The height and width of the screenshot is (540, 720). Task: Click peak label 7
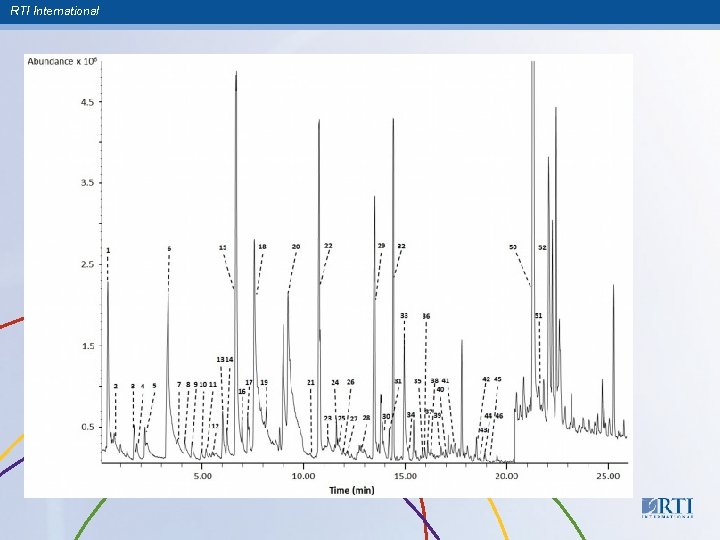pyautogui.click(x=179, y=384)
